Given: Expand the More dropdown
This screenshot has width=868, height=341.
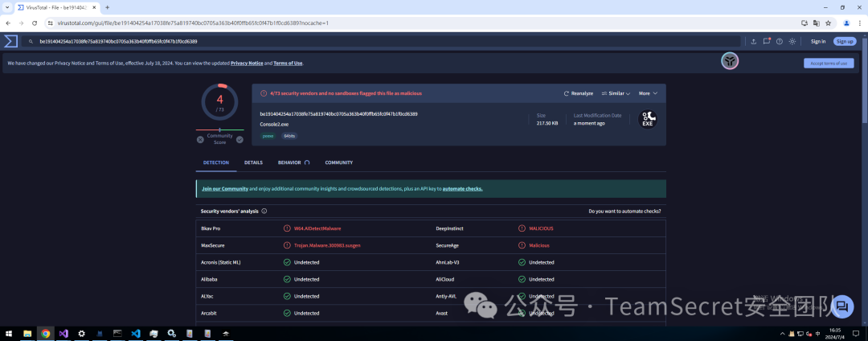Looking at the screenshot, I should pyautogui.click(x=648, y=93).
